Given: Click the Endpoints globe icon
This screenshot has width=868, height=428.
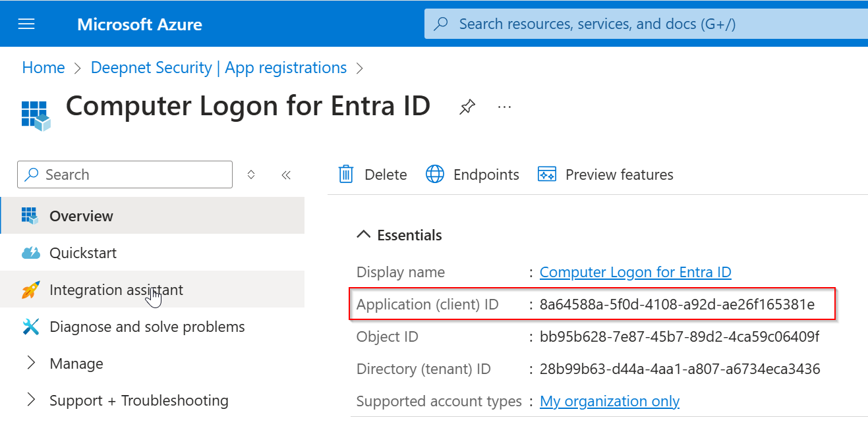Looking at the screenshot, I should pyautogui.click(x=435, y=174).
